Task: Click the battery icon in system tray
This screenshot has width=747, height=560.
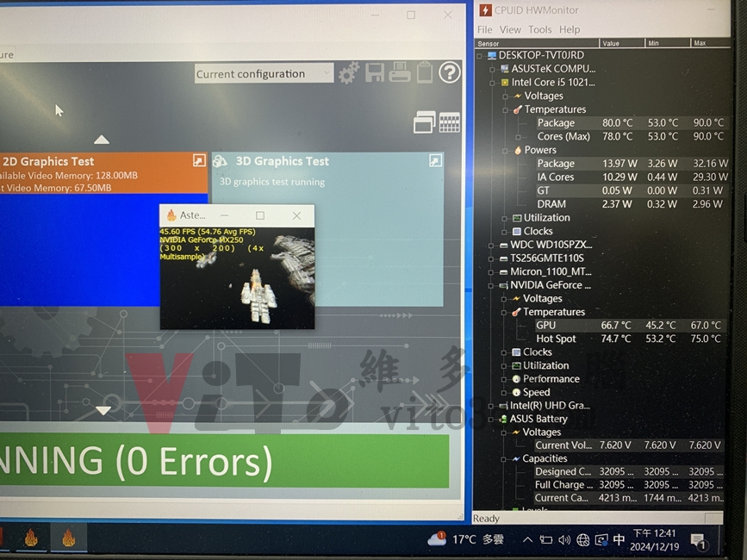Action: (546, 540)
